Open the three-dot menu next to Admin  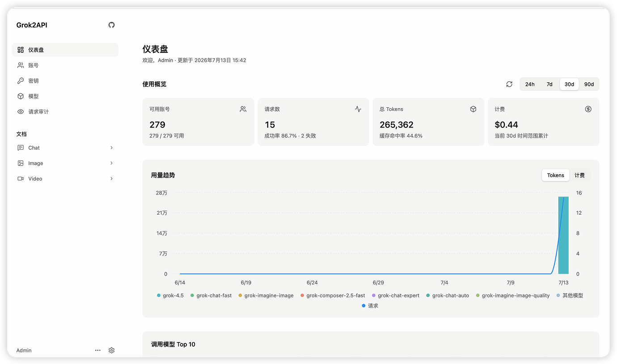coord(98,351)
